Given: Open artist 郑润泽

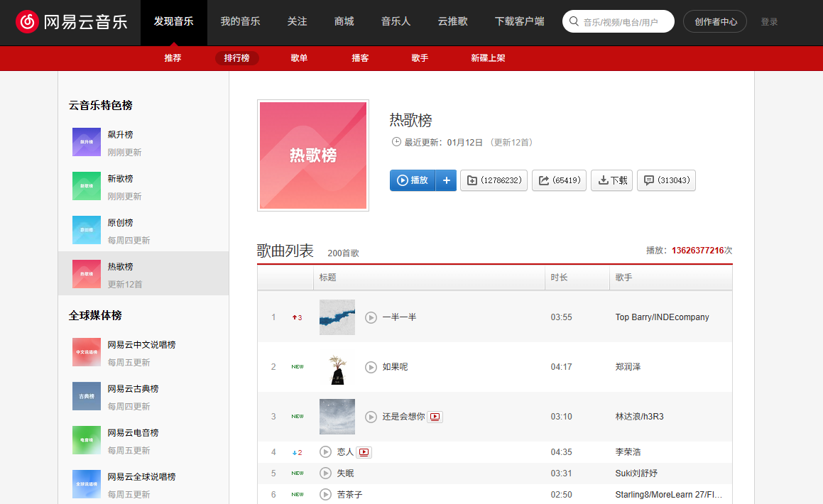Looking at the screenshot, I should pyautogui.click(x=628, y=367).
